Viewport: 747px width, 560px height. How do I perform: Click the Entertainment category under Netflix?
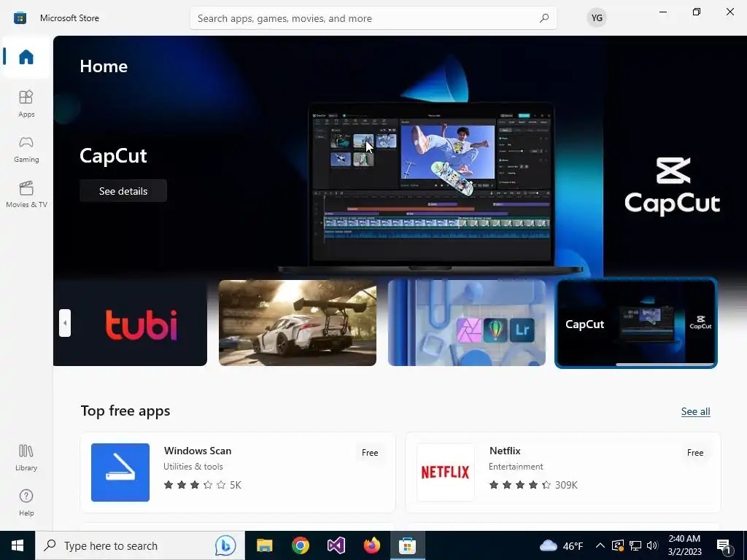pos(516,467)
